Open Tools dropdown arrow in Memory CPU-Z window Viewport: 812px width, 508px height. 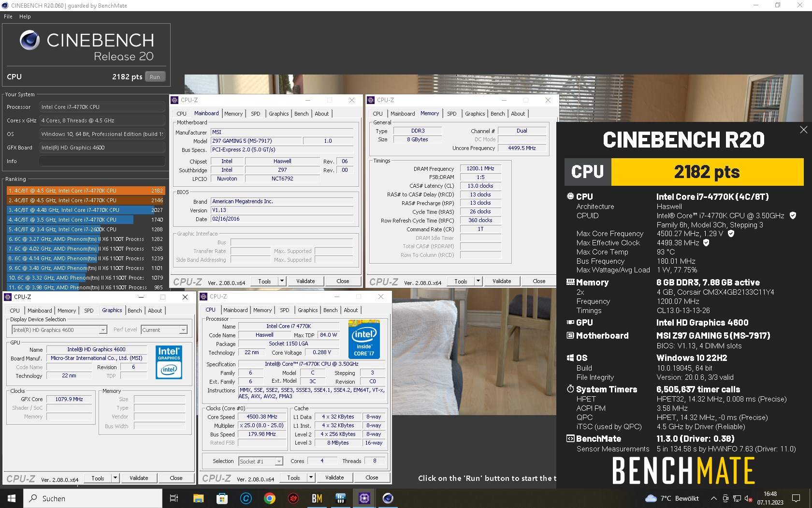[x=478, y=281]
